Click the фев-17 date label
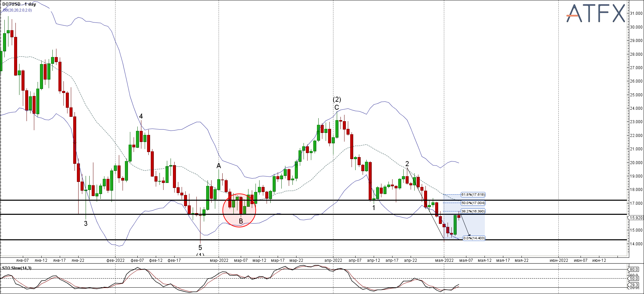Viewport: 644px width, 294px height. pos(174,260)
